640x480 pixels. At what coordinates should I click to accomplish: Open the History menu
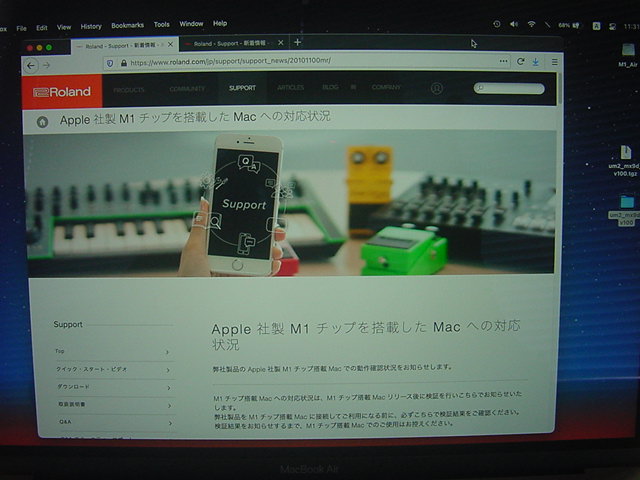coord(91,27)
